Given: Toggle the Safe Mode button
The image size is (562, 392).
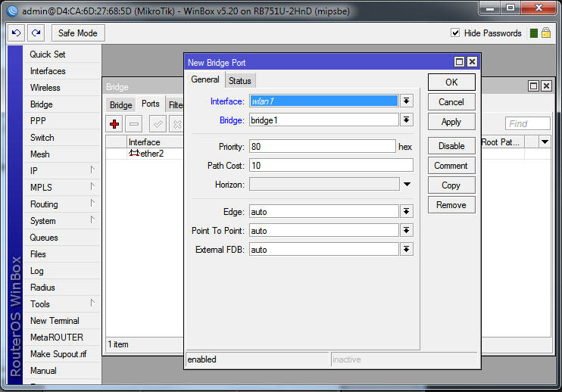Looking at the screenshot, I should pyautogui.click(x=78, y=33).
